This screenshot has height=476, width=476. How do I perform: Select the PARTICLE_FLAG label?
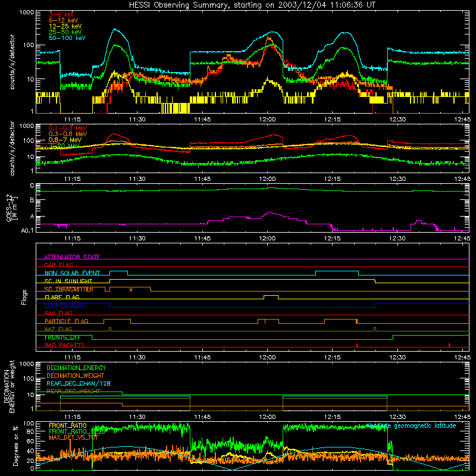click(67, 321)
